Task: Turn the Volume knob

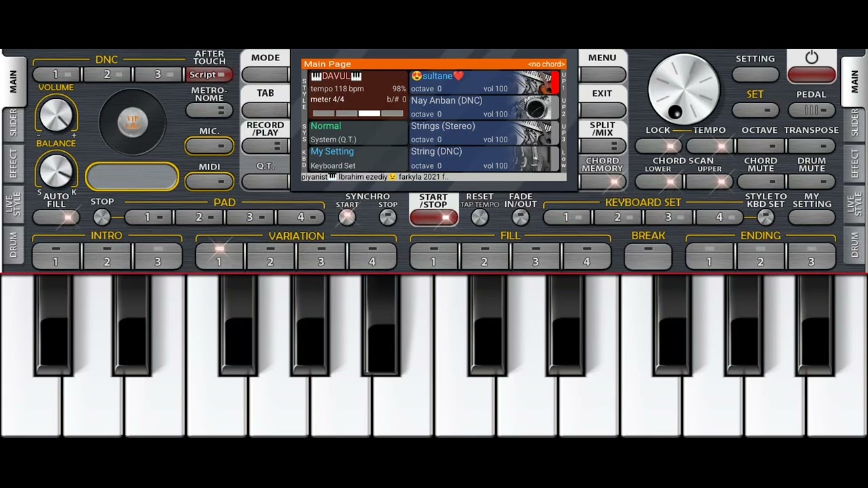Action: pyautogui.click(x=56, y=115)
